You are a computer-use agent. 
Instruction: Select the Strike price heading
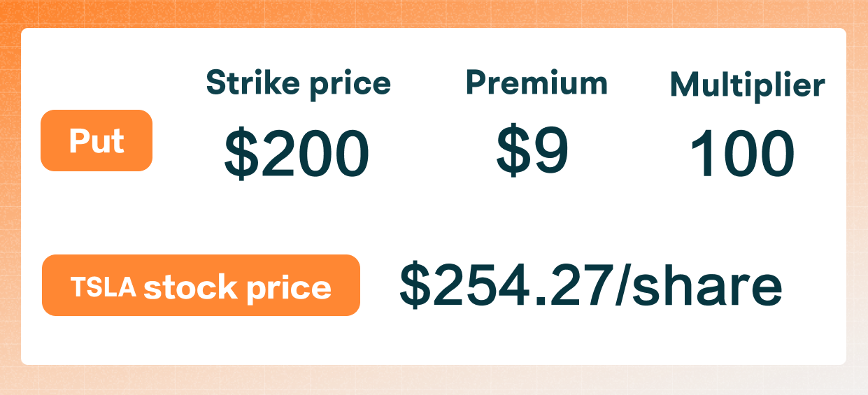pos(298,84)
